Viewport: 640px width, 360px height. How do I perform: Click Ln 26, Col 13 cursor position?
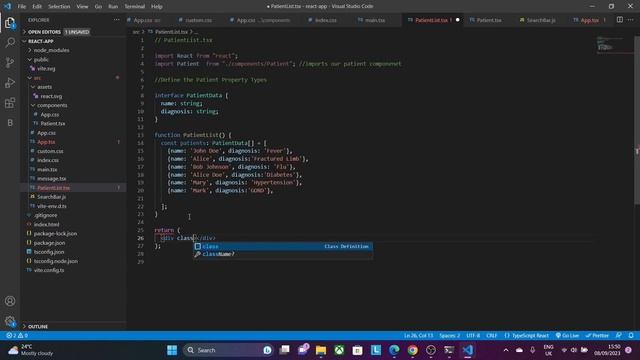(418, 336)
